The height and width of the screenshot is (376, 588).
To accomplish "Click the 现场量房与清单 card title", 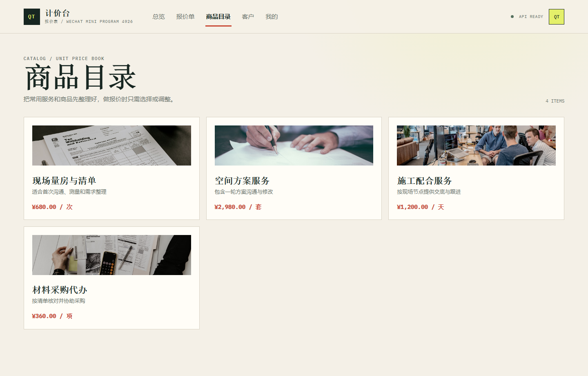I will [x=64, y=181].
